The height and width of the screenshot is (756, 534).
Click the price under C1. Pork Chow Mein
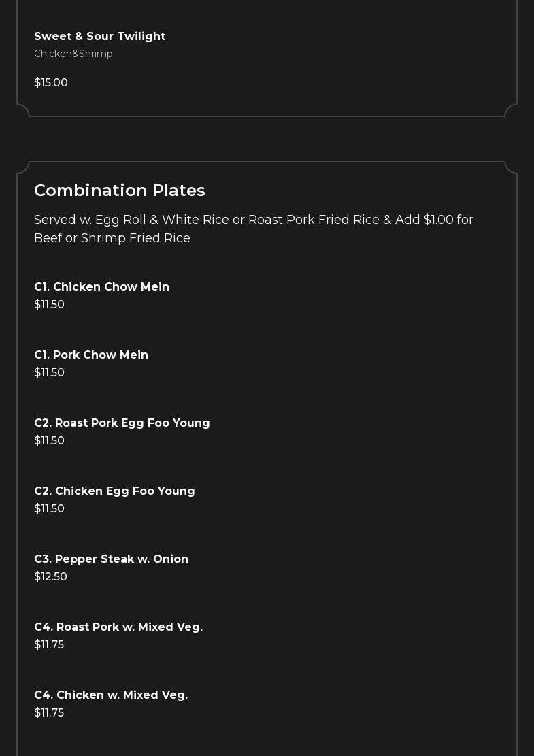click(x=49, y=372)
